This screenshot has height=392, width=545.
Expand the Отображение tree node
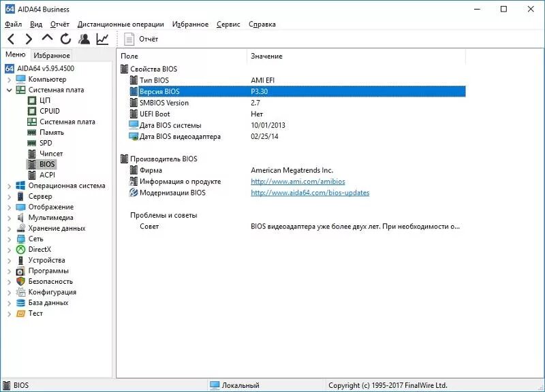[9, 208]
